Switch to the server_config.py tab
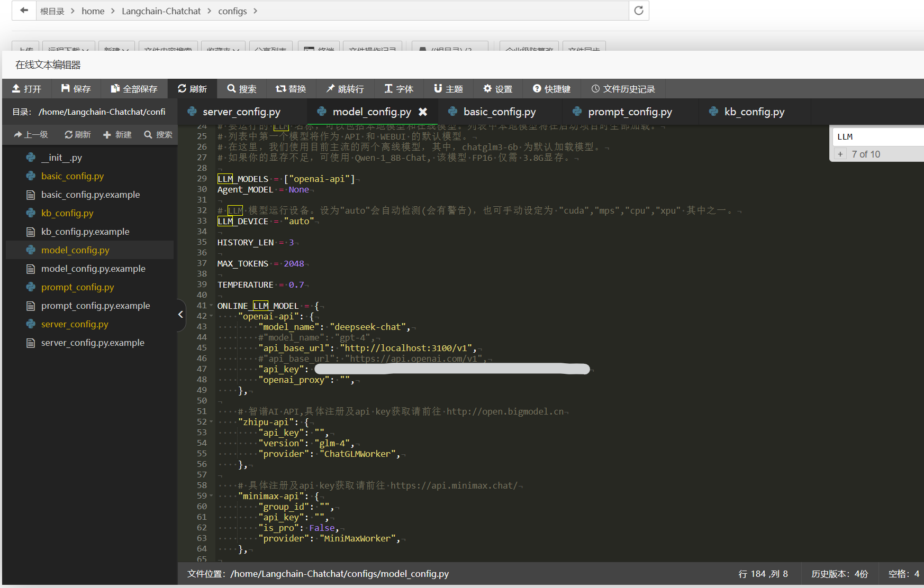Viewport: 924px width, 588px height. click(x=241, y=112)
